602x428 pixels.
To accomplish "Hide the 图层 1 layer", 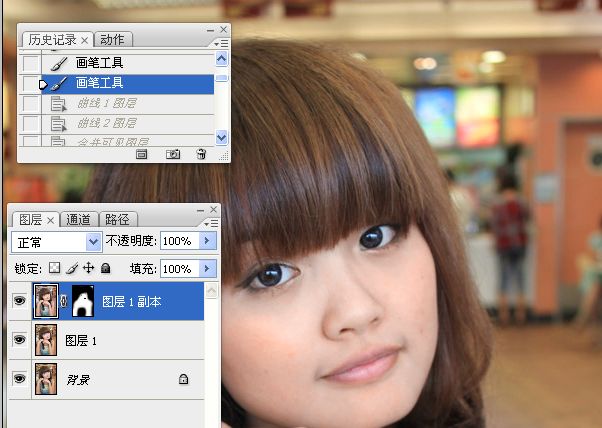I will [x=20, y=340].
